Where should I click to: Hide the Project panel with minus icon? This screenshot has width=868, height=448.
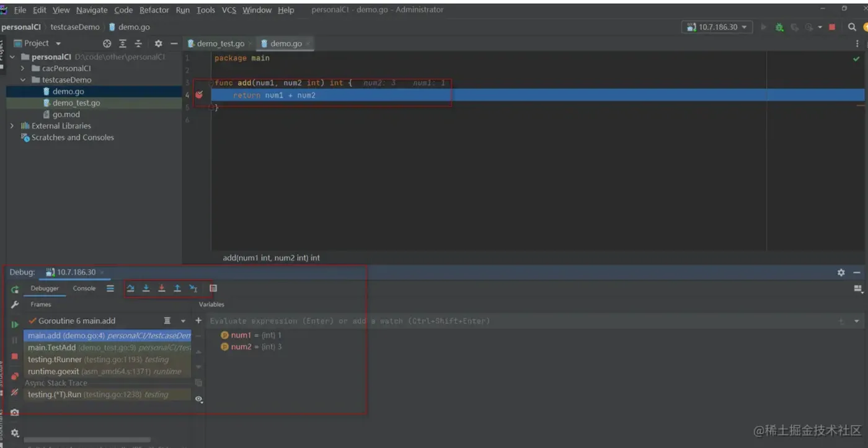[x=174, y=43]
